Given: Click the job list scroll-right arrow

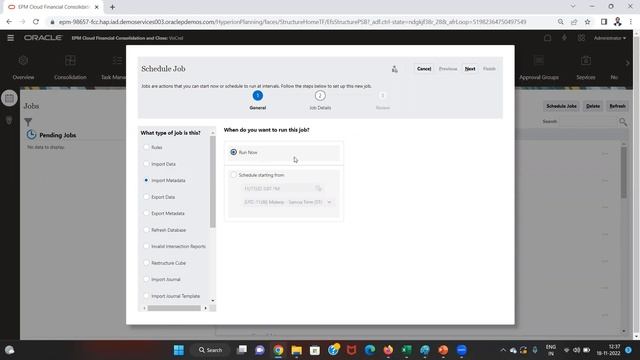Looking at the screenshot, I should 205,308.
